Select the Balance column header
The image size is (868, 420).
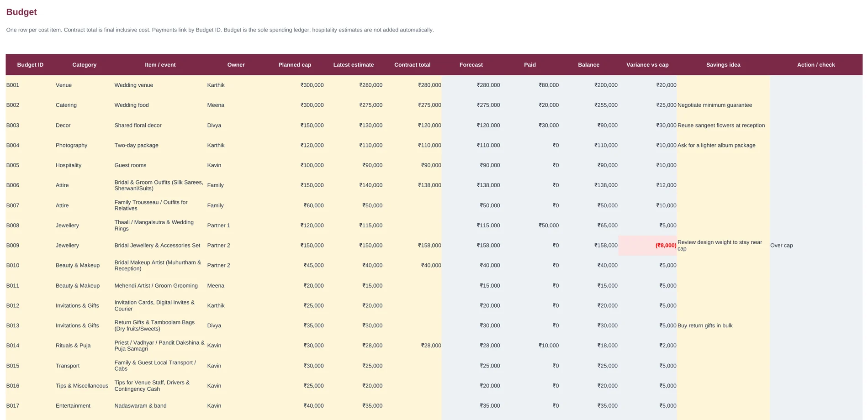589,65
